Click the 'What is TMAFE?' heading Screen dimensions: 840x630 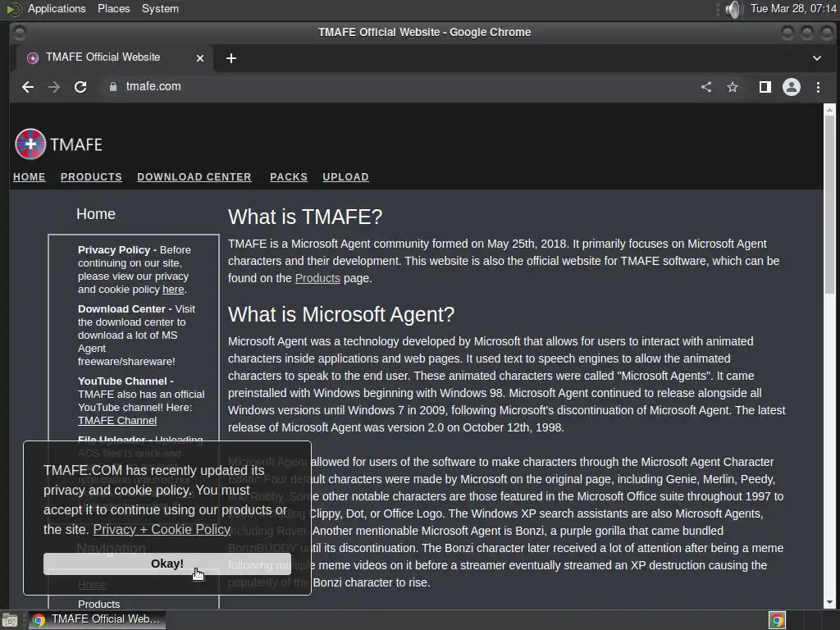[x=305, y=217]
